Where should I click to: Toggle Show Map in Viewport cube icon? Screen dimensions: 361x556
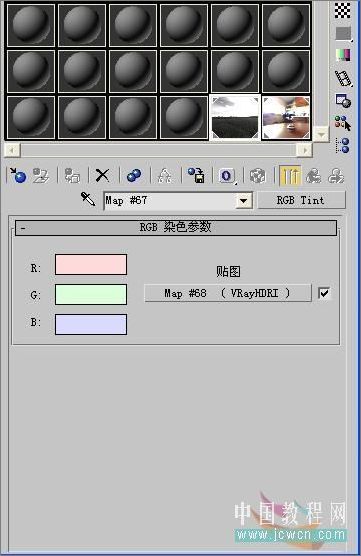point(258,175)
